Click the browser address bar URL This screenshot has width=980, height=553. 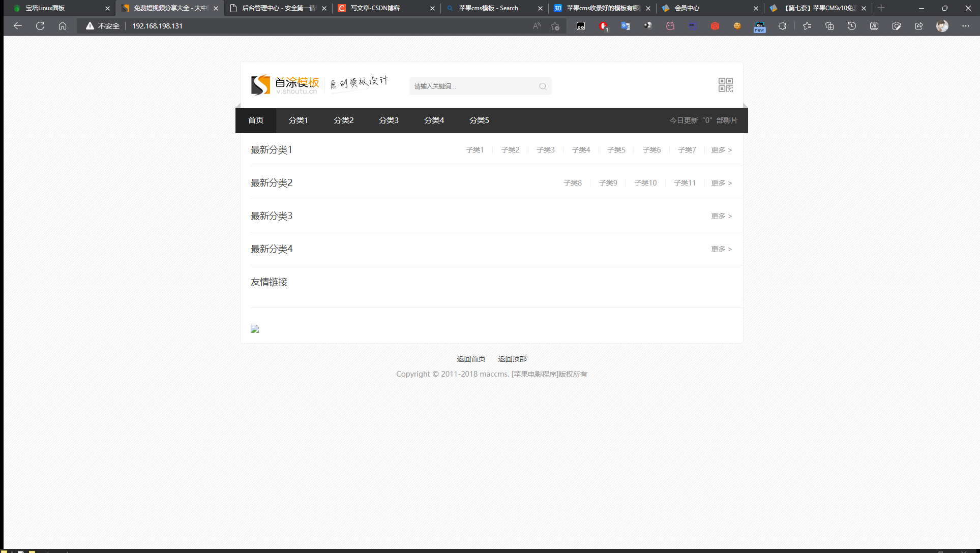tap(157, 26)
